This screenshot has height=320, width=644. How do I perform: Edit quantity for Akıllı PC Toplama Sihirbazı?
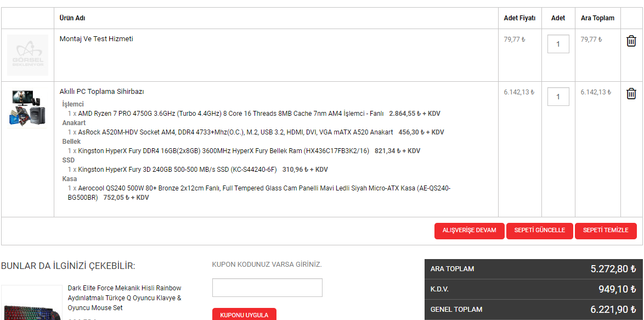558,97
